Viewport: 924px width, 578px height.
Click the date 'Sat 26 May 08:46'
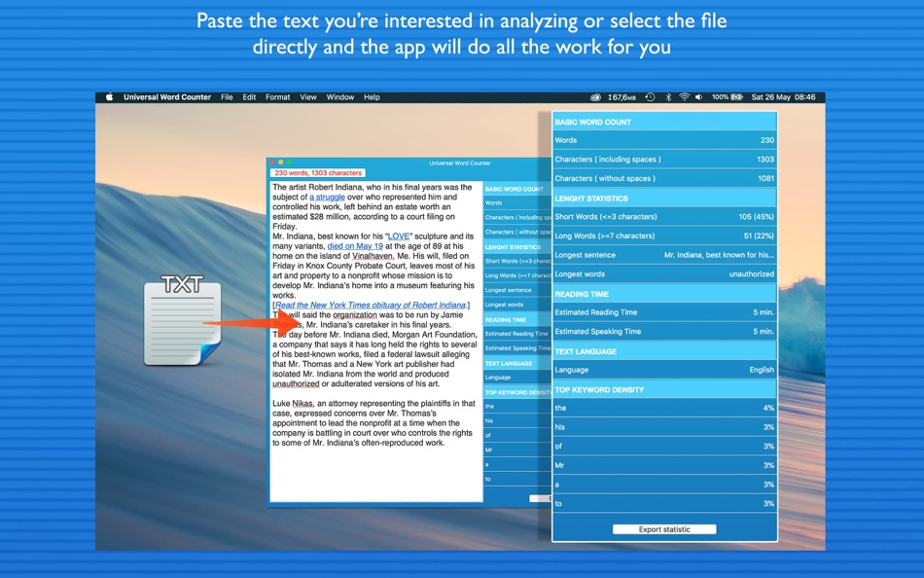783,97
